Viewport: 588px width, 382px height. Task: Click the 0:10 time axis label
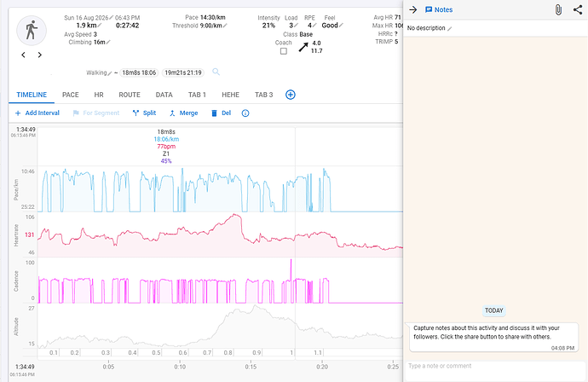coord(180,367)
